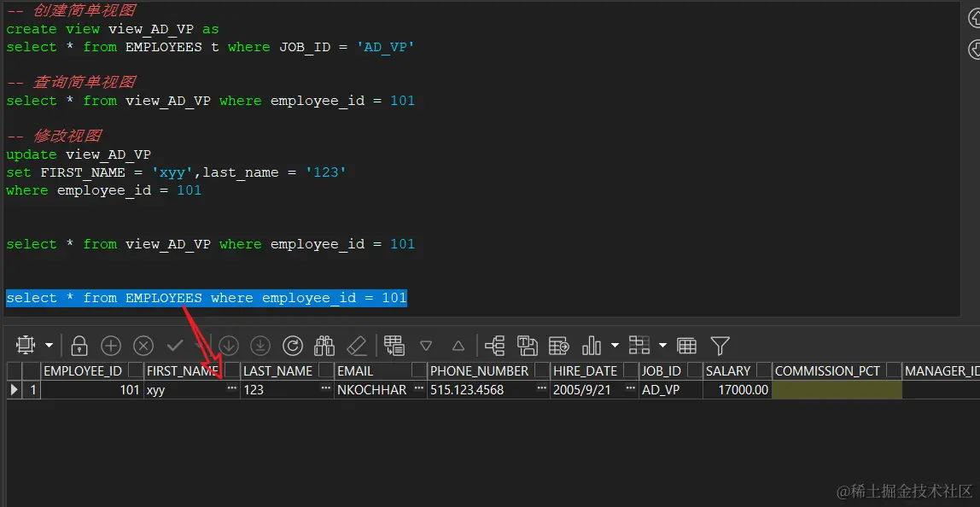Viewport: 980px width, 507px height.
Task: Switch to the grid view icon
Action: click(x=687, y=345)
